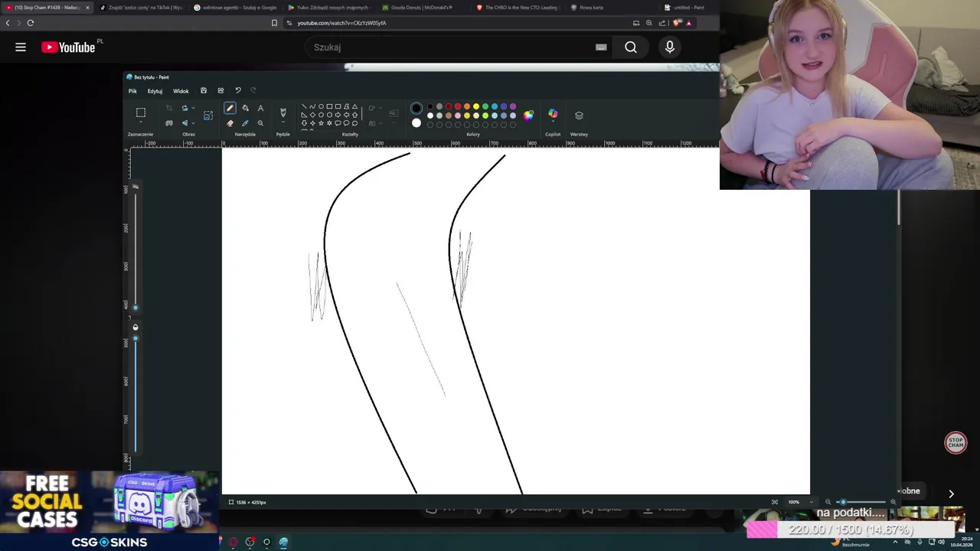Expand the Copilot dropdown arrow
This screenshot has width=980, height=551.
coord(553,121)
